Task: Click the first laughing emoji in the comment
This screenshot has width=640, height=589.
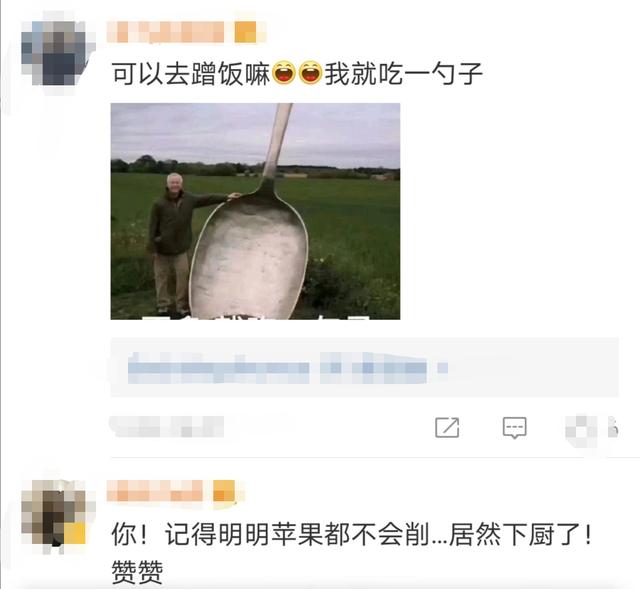Action: (x=284, y=72)
